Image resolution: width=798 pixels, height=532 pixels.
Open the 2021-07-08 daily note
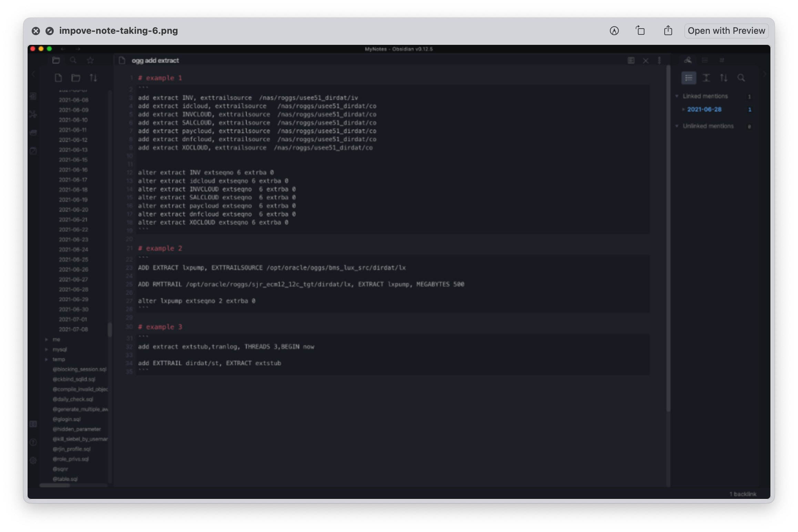point(73,330)
